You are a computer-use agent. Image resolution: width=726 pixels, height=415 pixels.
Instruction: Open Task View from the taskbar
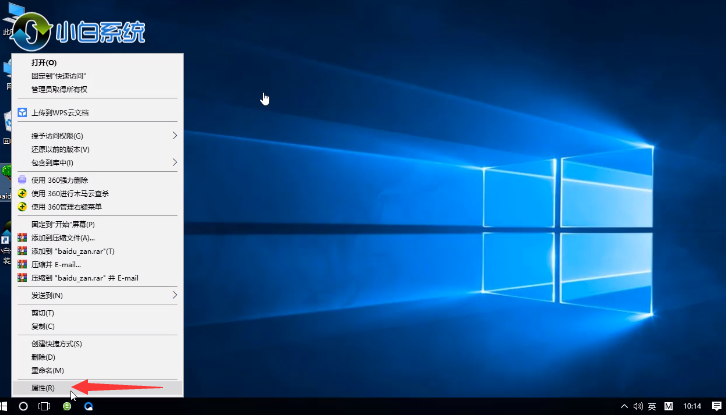click(x=44, y=407)
